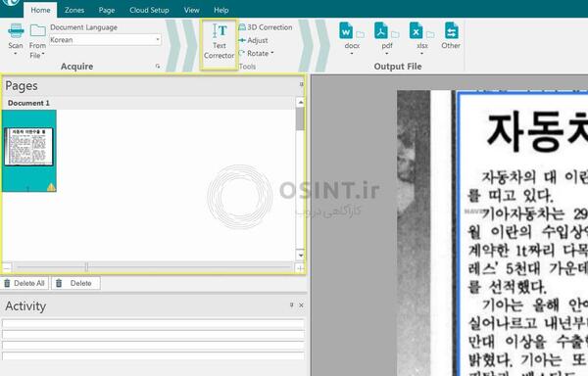588x376 pixels.
Task: Expand the Scan dropdown arrow
Action: pos(16,54)
